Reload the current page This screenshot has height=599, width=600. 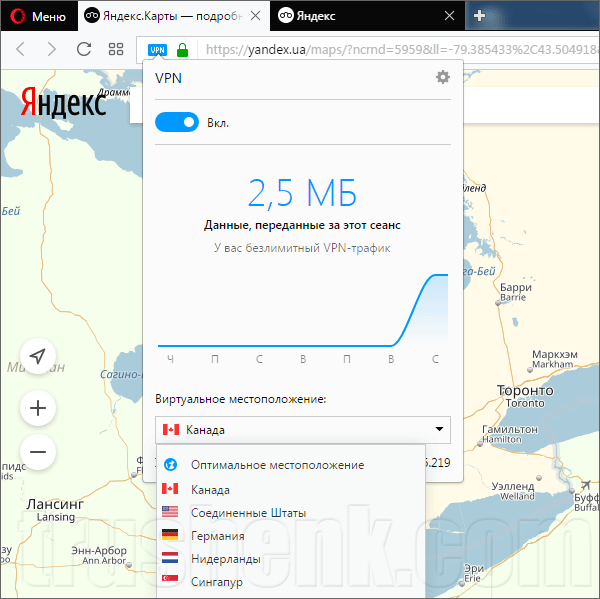pos(83,49)
